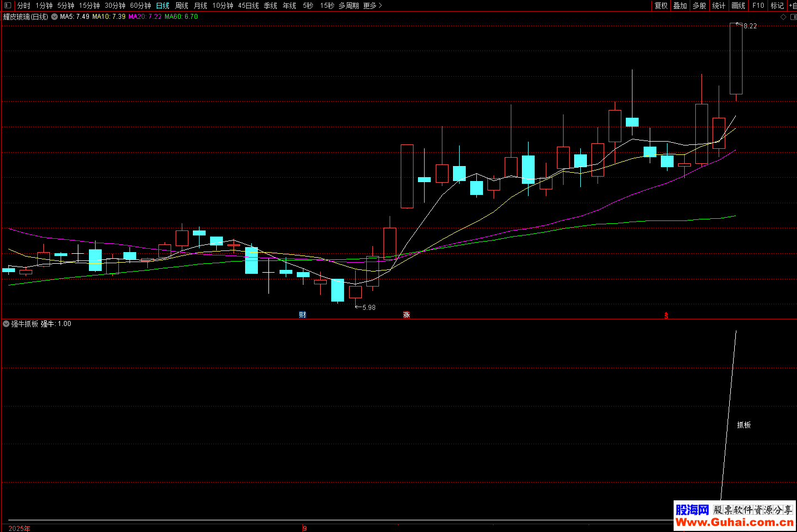Switch to the 60分钟 period tab

click(x=141, y=6)
